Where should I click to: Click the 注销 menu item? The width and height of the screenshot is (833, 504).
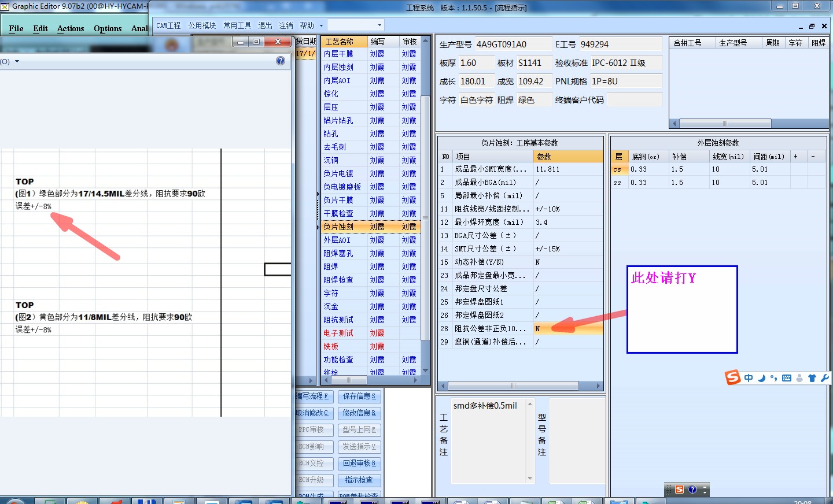coord(286,25)
